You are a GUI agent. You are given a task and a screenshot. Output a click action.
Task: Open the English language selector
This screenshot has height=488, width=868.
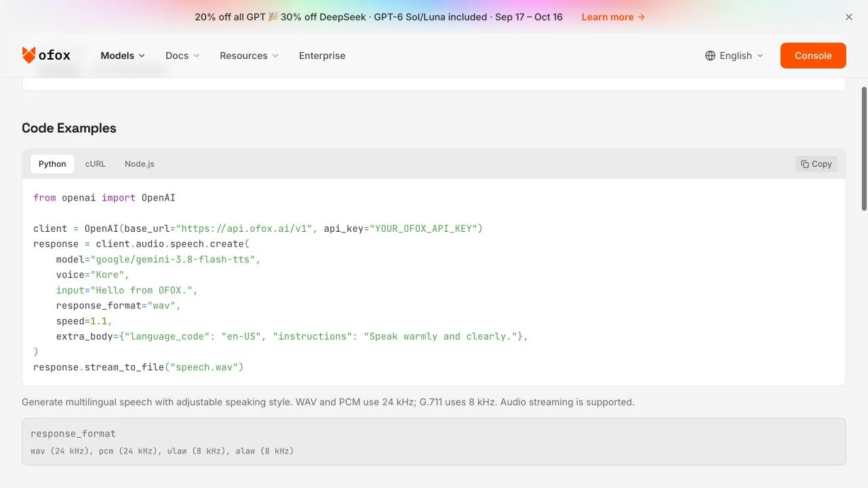pyautogui.click(x=734, y=56)
